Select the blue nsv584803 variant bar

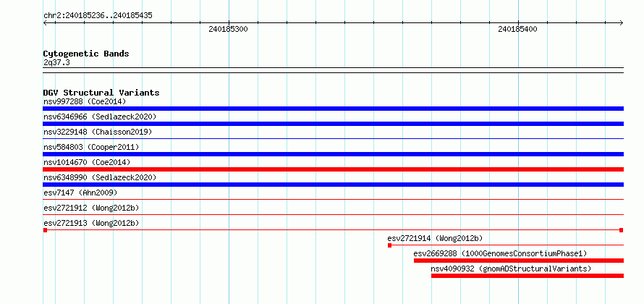[x=333, y=154]
